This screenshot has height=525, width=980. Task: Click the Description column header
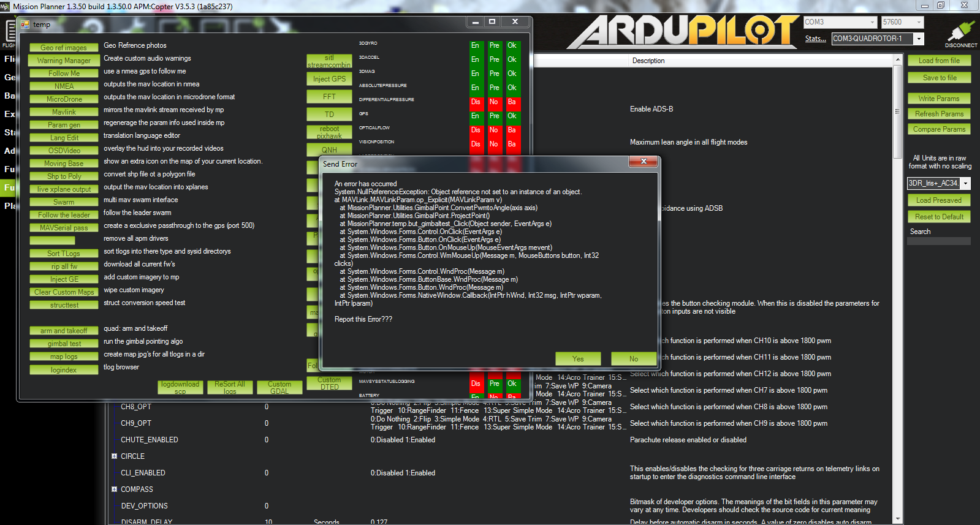pyautogui.click(x=648, y=61)
